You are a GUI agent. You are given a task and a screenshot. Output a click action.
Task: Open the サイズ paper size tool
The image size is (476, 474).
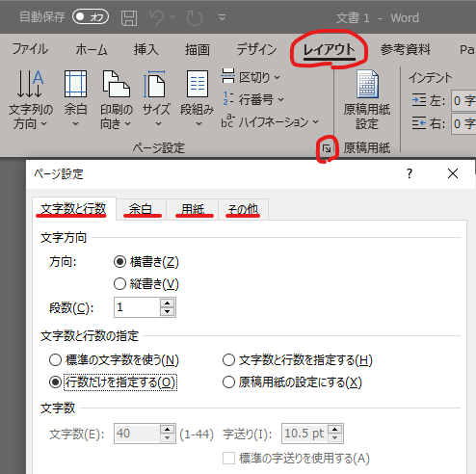[x=156, y=99]
